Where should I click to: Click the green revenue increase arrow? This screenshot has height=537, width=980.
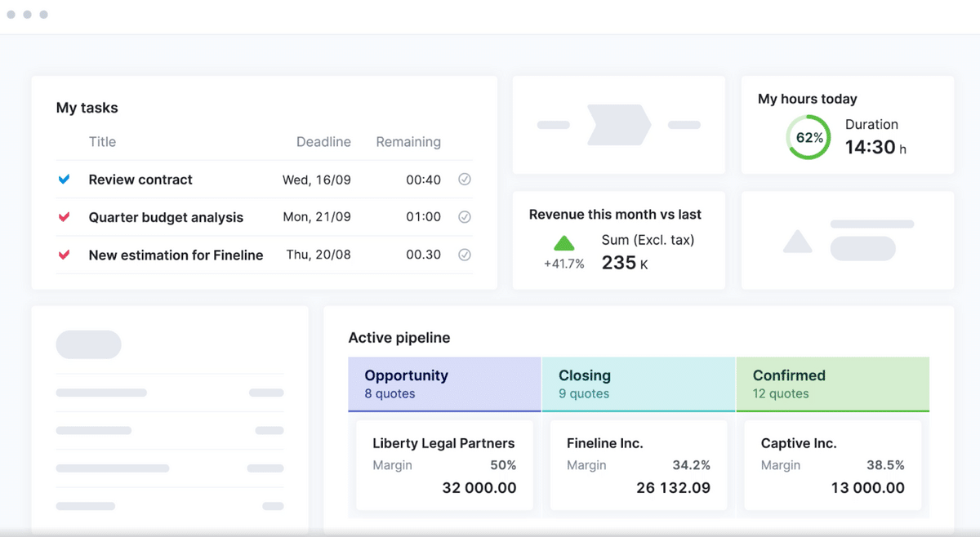[x=563, y=242]
